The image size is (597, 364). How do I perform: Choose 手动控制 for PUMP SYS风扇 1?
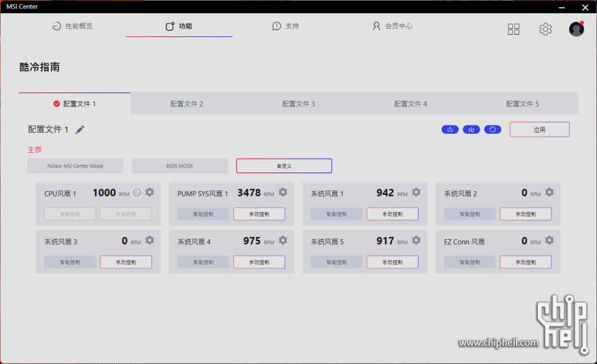260,214
